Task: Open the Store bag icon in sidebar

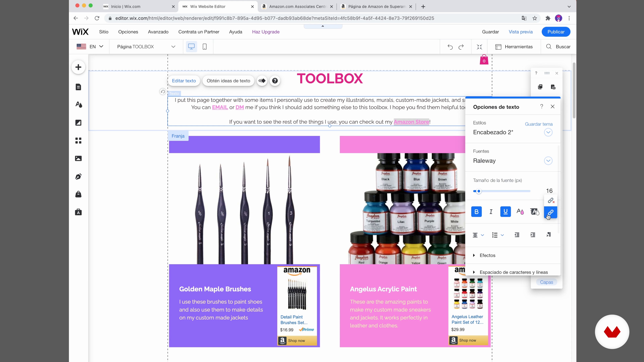Action: [x=78, y=194]
